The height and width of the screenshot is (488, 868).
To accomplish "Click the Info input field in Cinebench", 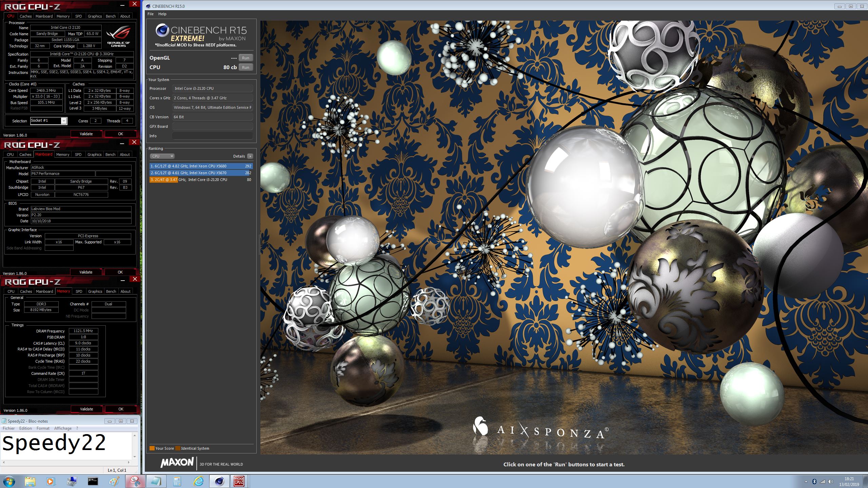I will pyautogui.click(x=213, y=136).
